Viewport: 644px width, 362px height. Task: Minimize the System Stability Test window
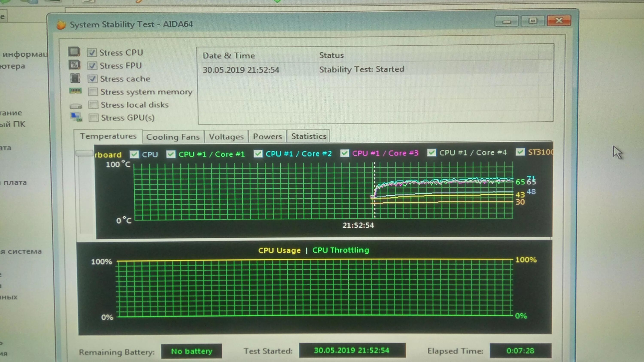(x=507, y=22)
